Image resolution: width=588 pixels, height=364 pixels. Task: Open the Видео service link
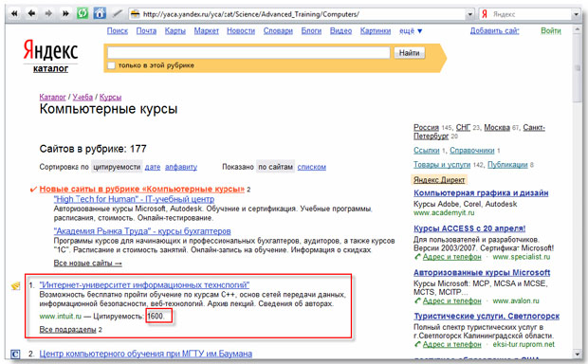coord(340,30)
